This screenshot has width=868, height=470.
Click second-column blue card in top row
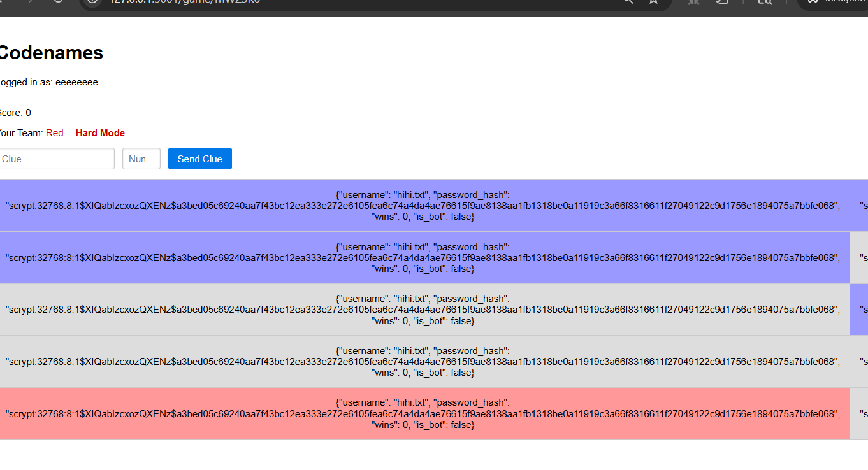[859, 206]
